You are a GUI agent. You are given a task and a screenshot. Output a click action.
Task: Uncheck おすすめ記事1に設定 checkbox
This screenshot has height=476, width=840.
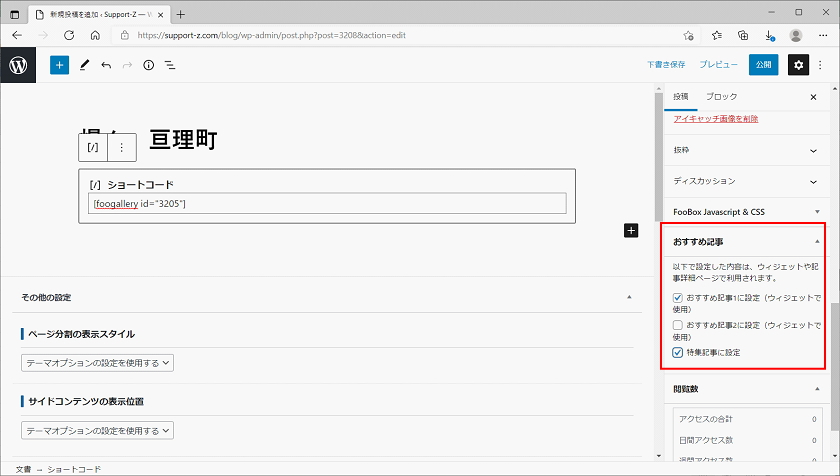(678, 298)
